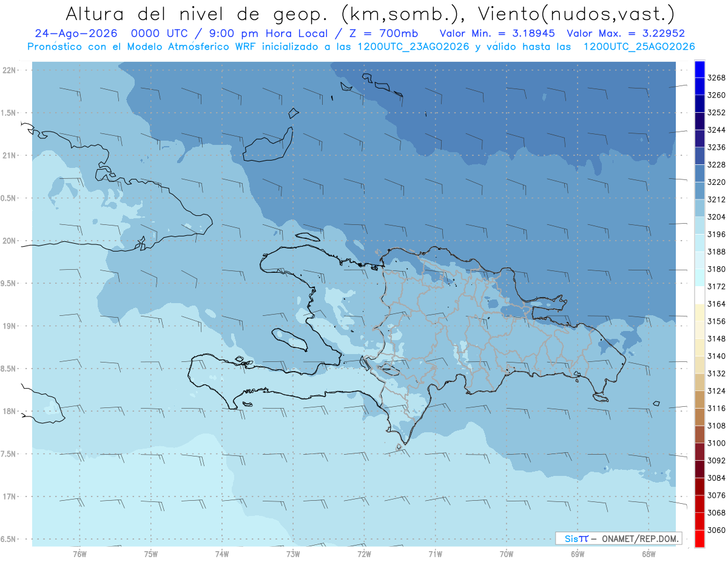Click the "74W" longitude axis label
Screen dimensions: 728x562
tap(222, 554)
